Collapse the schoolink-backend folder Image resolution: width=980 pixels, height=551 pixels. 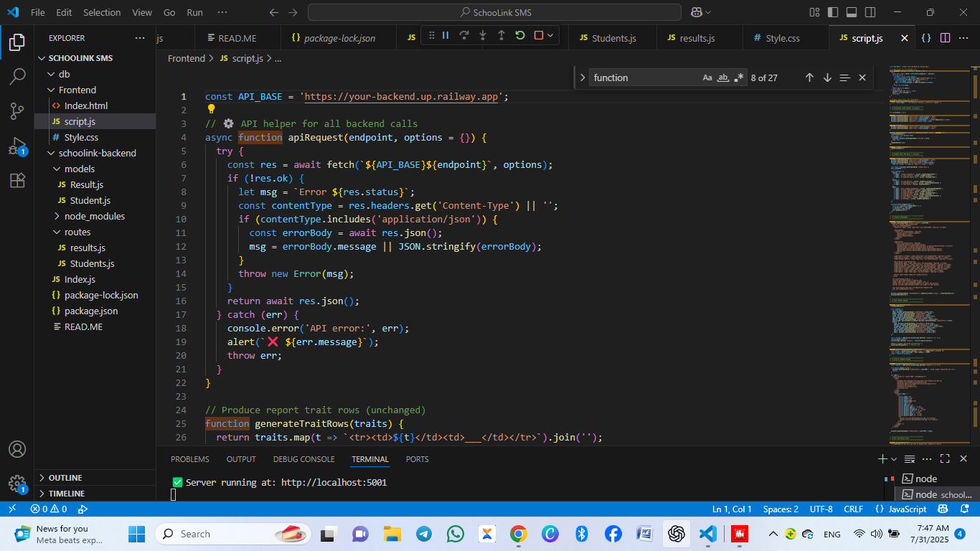[97, 153]
